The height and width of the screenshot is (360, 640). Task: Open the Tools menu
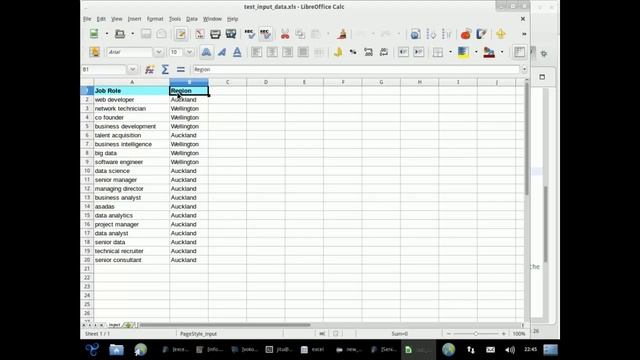tap(175, 19)
